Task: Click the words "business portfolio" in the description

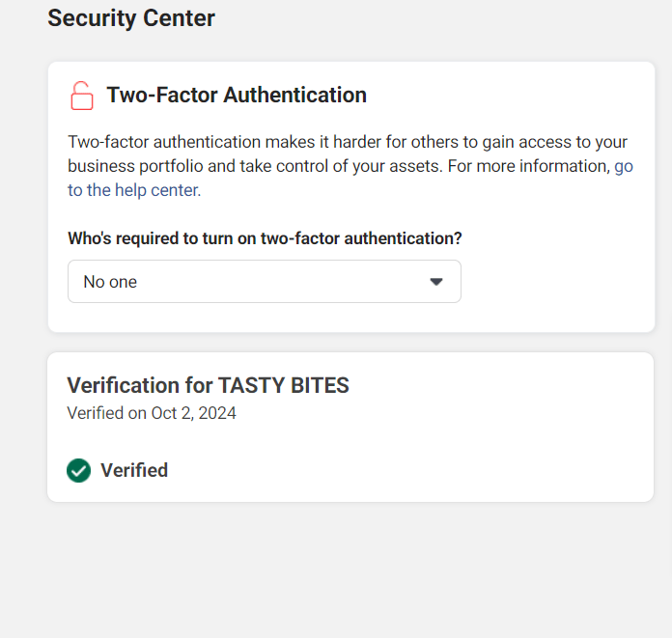Action: pyautogui.click(x=135, y=166)
